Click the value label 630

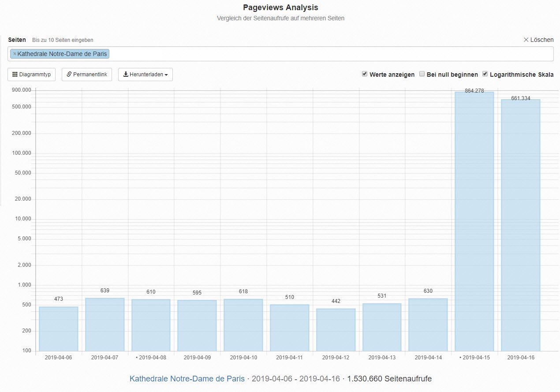coord(428,291)
